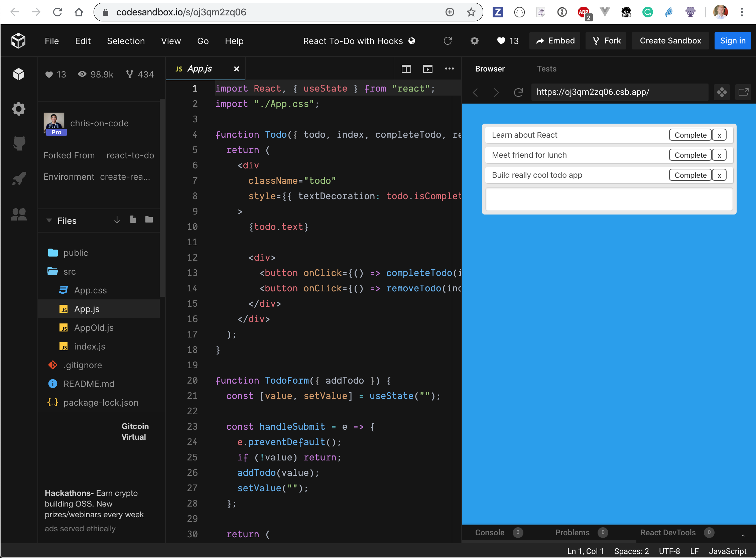Click the overflow menu icon in editor
Viewport: 756px width, 558px height.
pos(450,68)
